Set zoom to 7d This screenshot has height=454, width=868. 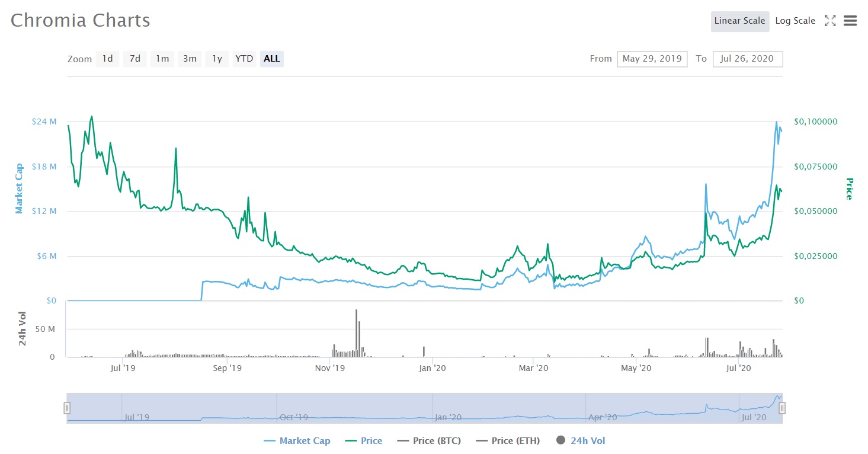coord(135,59)
